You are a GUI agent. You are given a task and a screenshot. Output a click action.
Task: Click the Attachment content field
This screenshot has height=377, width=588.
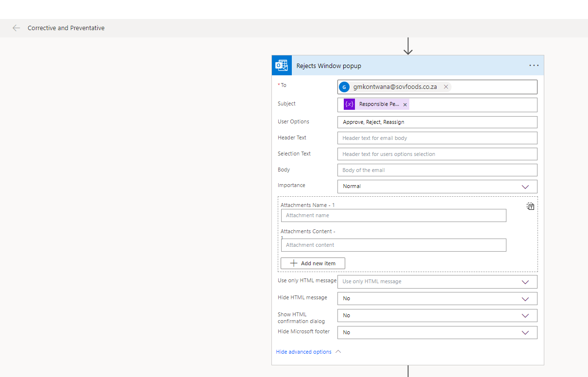click(x=394, y=245)
